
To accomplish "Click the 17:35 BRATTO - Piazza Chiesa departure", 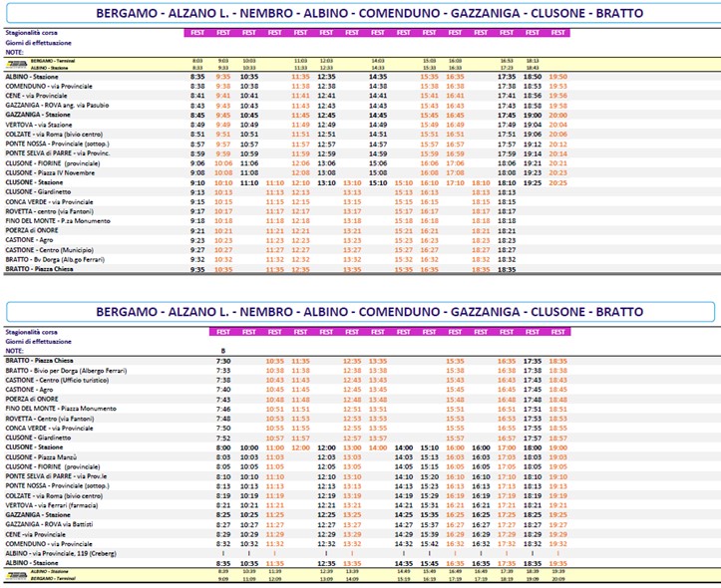I will tap(532, 361).
